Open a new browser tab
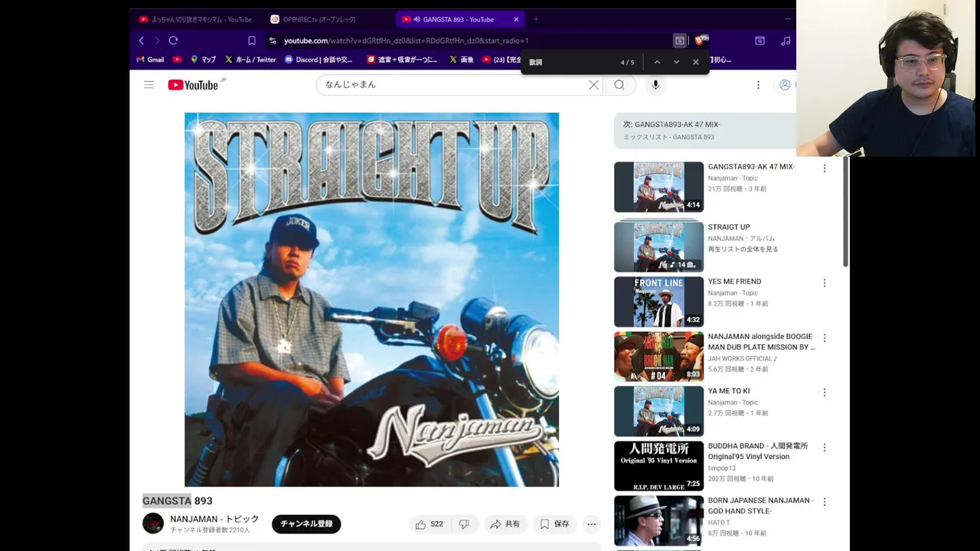980x551 pixels. click(x=536, y=19)
